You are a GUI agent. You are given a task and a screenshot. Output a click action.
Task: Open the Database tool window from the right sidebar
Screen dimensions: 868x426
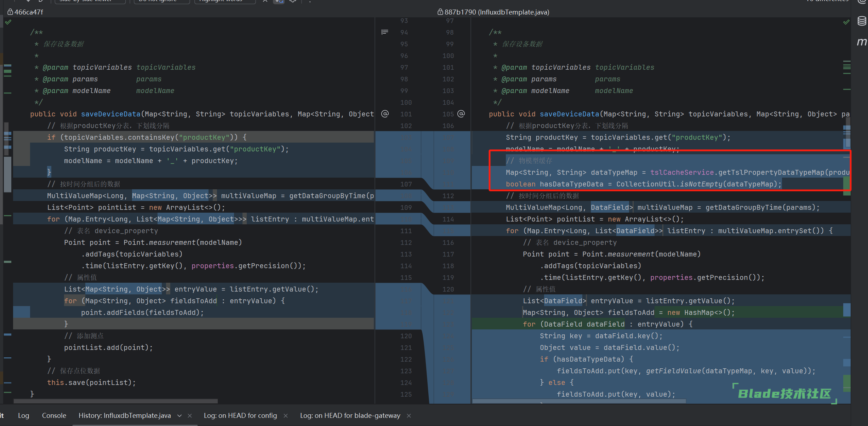862,21
